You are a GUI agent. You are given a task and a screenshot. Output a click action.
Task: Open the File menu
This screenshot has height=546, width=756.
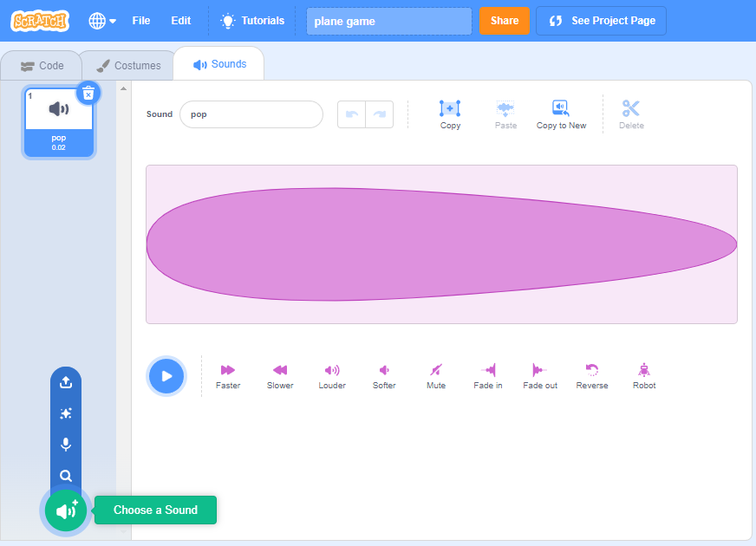[x=140, y=21]
